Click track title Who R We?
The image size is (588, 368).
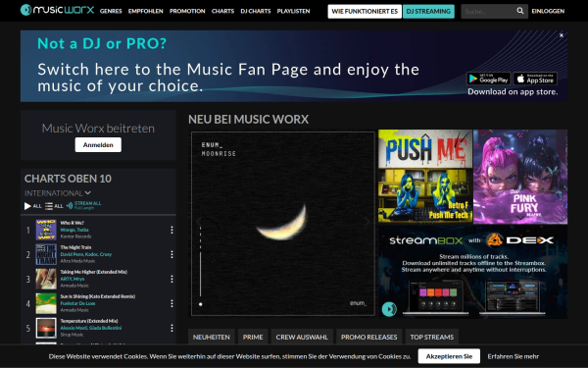(x=72, y=223)
